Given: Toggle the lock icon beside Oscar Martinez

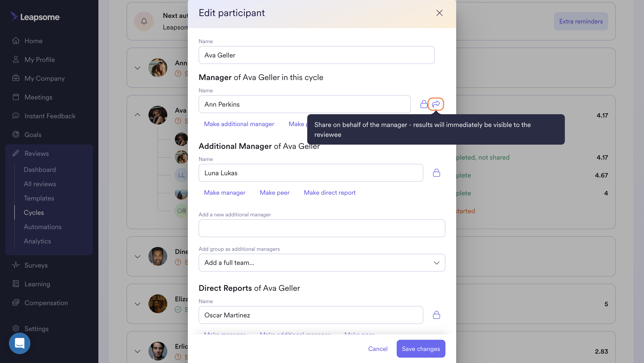Looking at the screenshot, I should tap(436, 315).
